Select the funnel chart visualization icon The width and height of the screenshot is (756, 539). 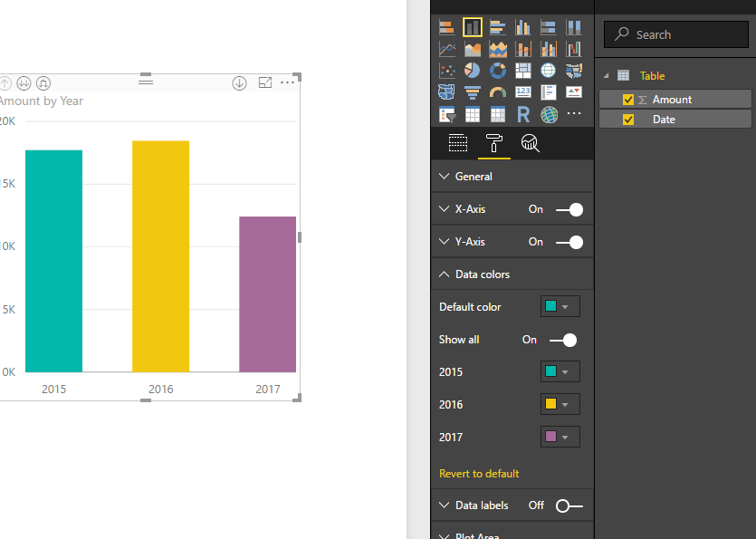(472, 92)
